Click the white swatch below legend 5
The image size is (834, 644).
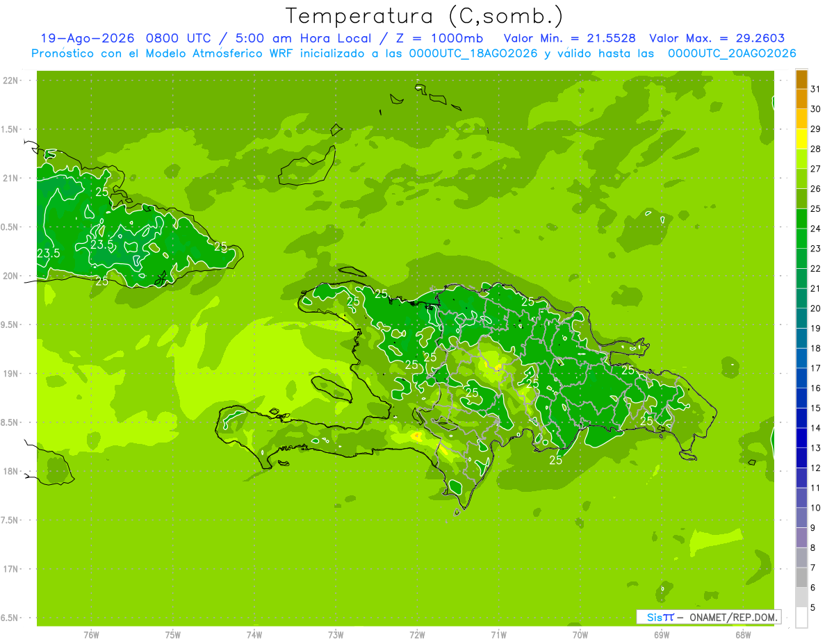pos(801,618)
